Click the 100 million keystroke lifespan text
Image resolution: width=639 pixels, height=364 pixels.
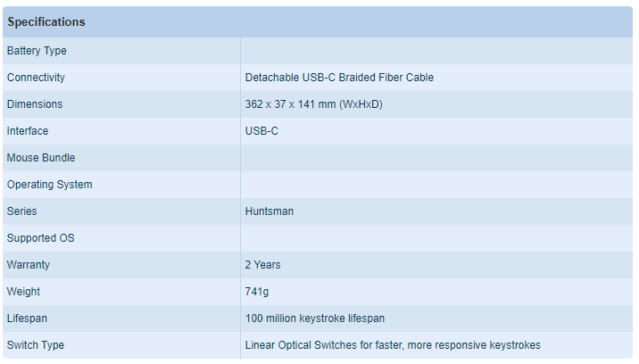pyautogui.click(x=315, y=318)
